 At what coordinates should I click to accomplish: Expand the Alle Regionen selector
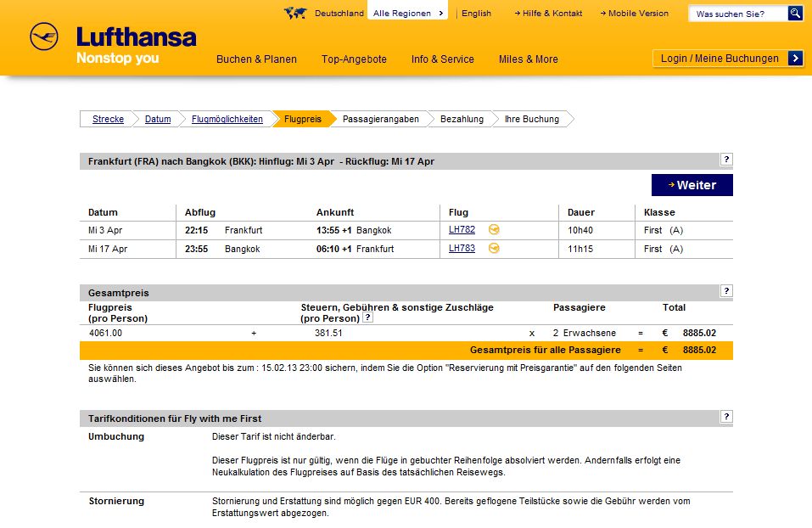tap(408, 13)
